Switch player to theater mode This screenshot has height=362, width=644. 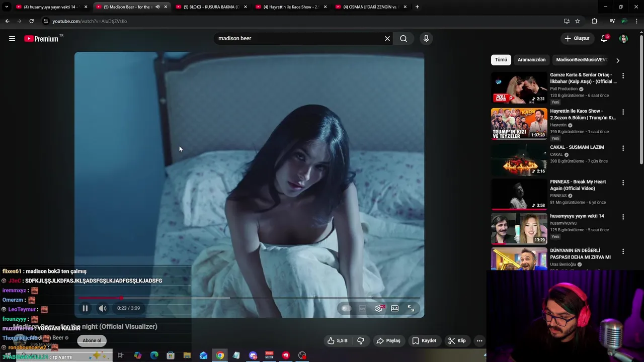click(x=395, y=308)
